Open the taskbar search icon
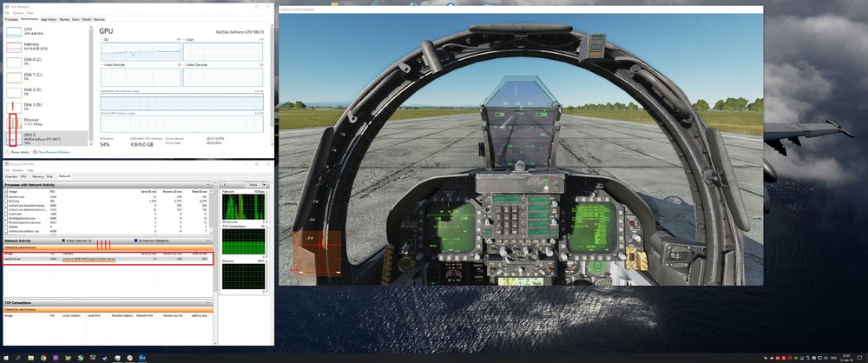The image size is (868, 363). pos(18,358)
